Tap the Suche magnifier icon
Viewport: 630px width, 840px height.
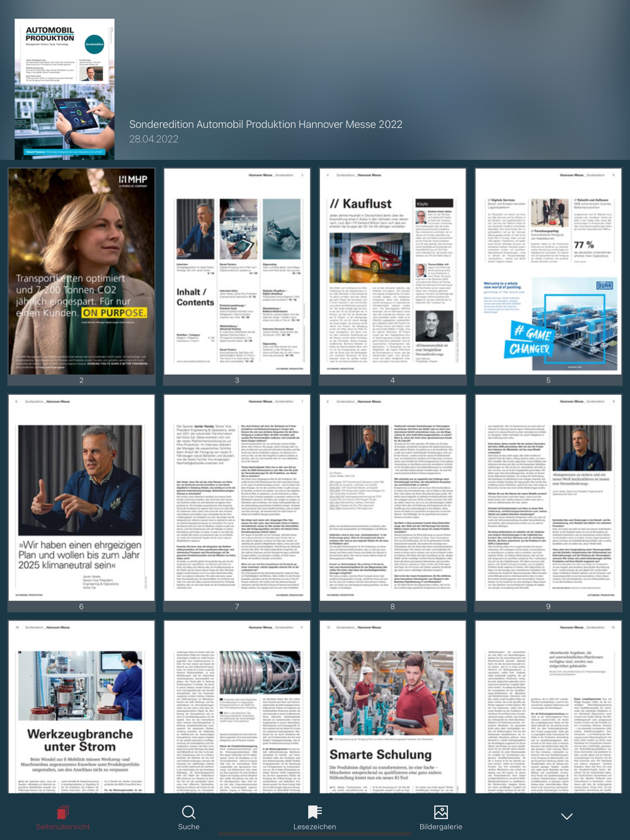[188, 812]
